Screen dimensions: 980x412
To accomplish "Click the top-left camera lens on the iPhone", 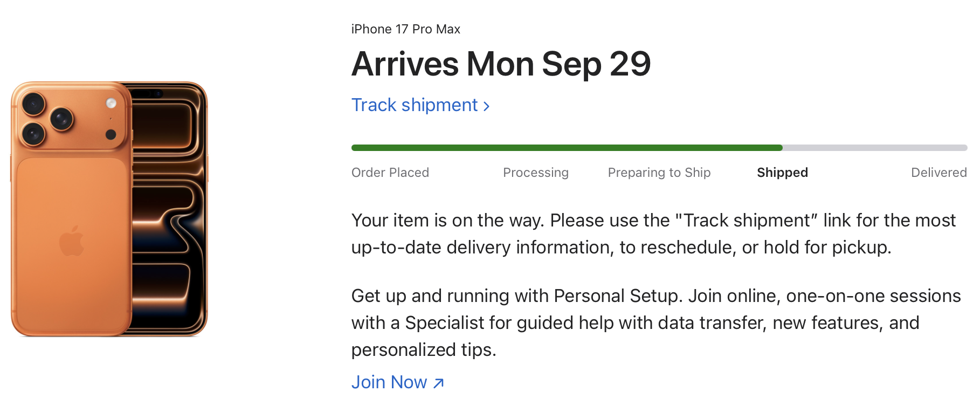I will tap(33, 104).
